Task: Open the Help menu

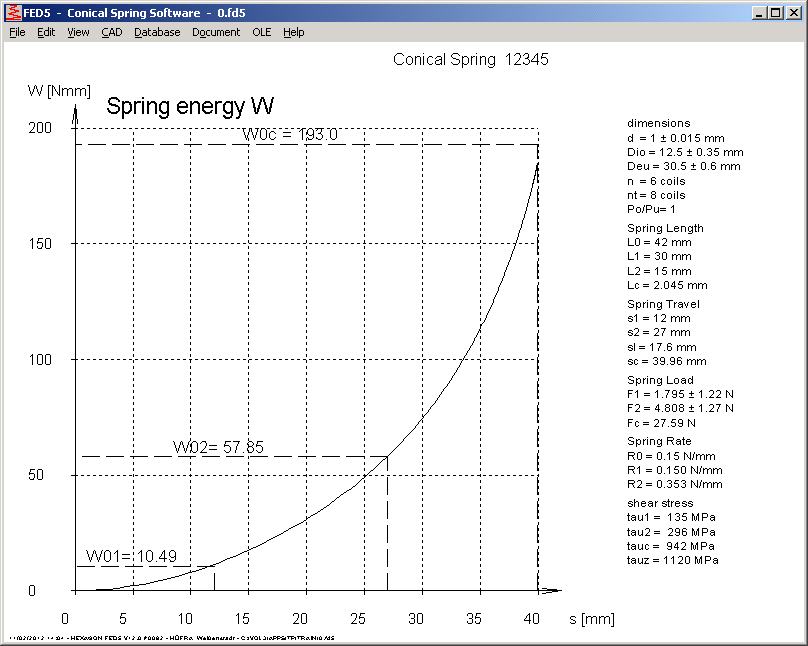Action: [293, 32]
